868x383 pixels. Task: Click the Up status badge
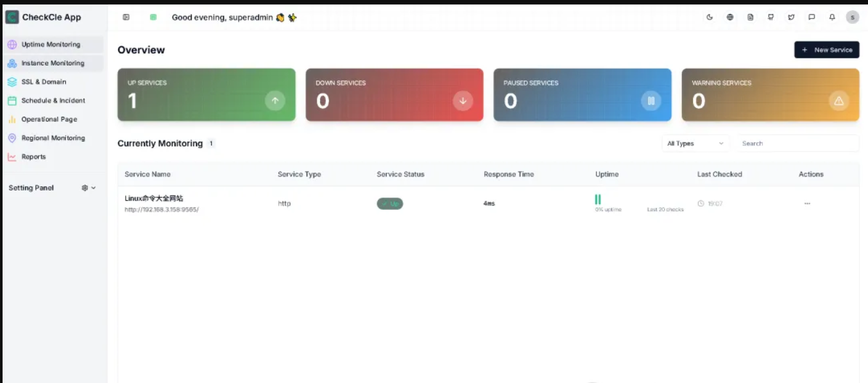click(389, 203)
